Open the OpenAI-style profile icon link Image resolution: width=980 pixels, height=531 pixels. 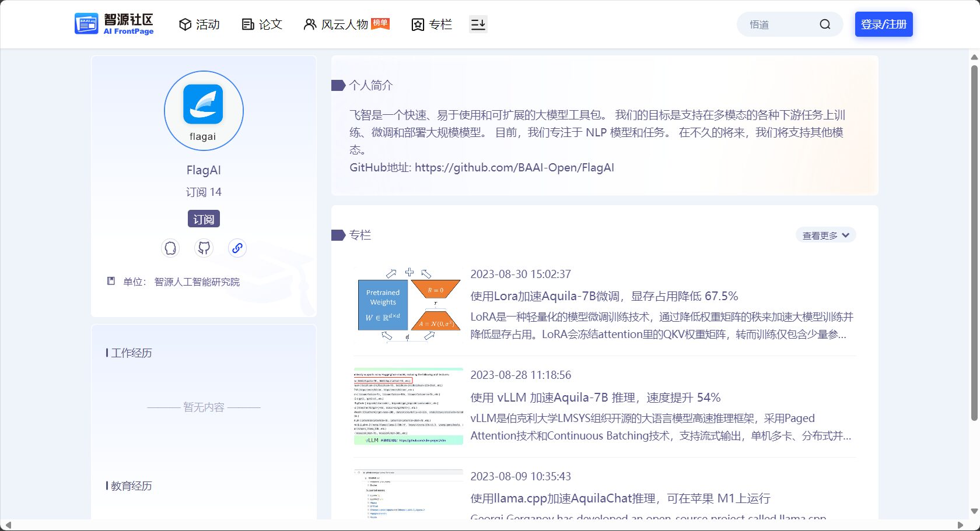(170, 248)
